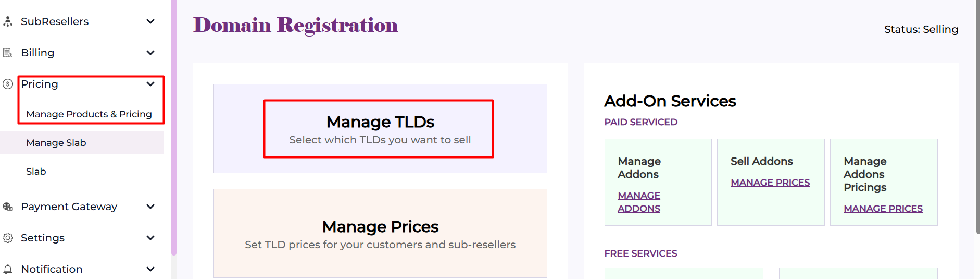Open the Manage Prices card
Screen dimensions: 980x279
pyautogui.click(x=380, y=233)
